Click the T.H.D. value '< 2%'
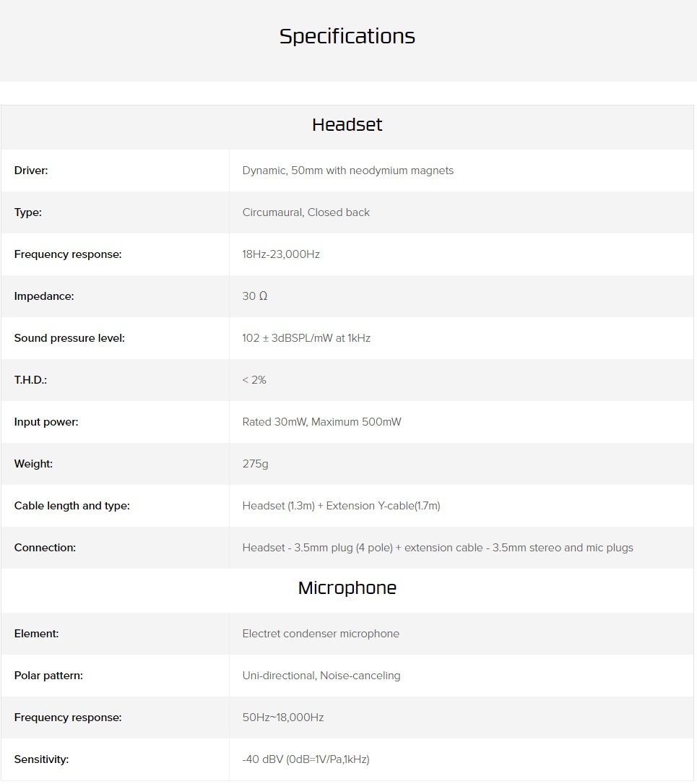Screen dimensions: 697x784 (254, 380)
